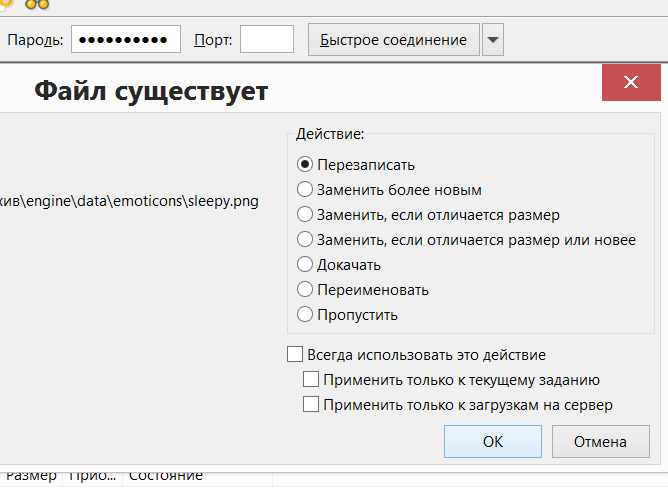The image size is (668, 502).
Task: Click the Порт input field
Action: coord(267,40)
